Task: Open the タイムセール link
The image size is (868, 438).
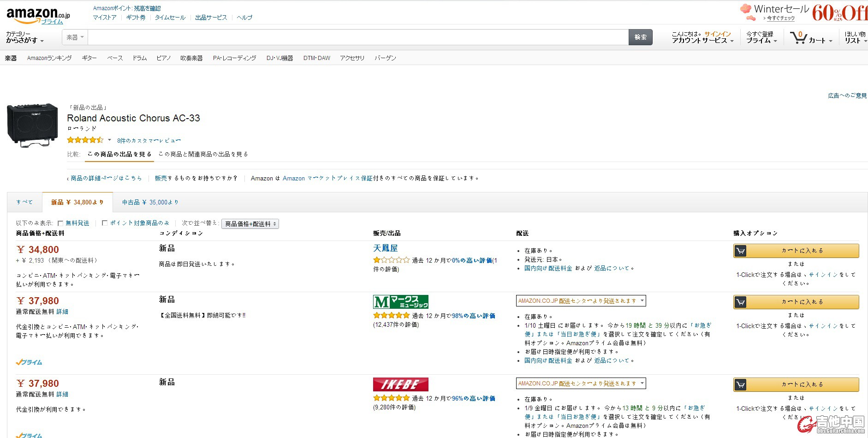Action: (170, 18)
